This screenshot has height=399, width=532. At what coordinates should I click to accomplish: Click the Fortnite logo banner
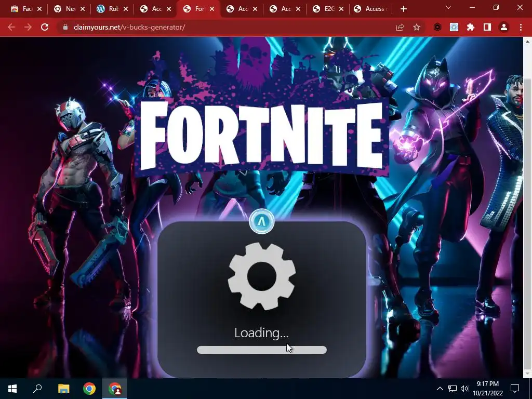262,137
